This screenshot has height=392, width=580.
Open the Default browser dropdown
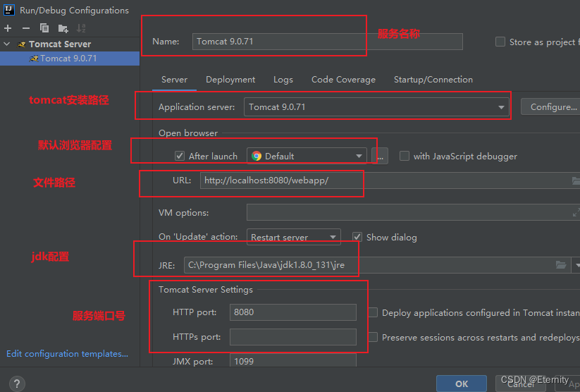pos(307,156)
